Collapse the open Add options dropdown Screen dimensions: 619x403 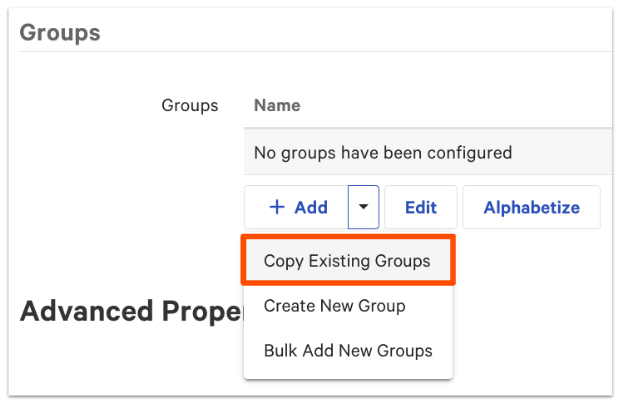pos(363,207)
